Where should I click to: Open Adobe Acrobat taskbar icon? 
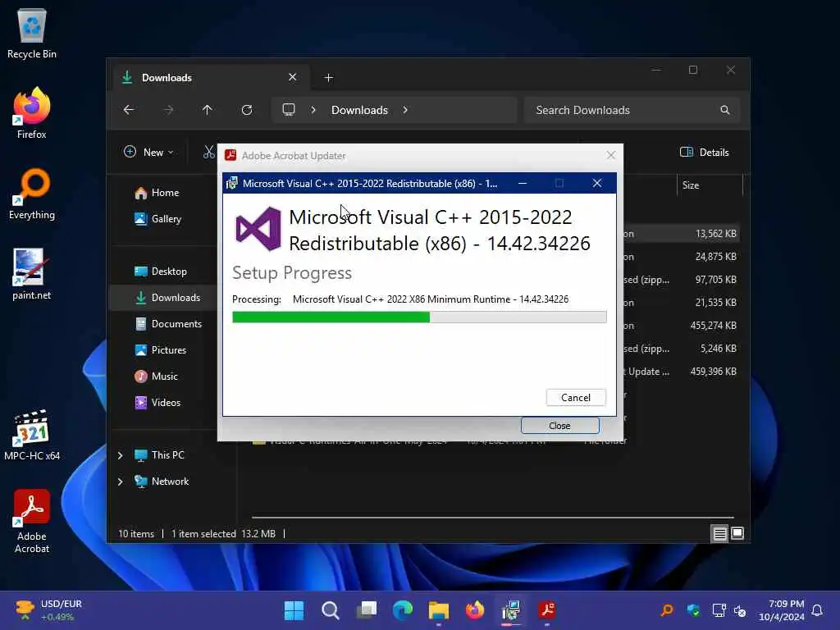[x=547, y=610]
